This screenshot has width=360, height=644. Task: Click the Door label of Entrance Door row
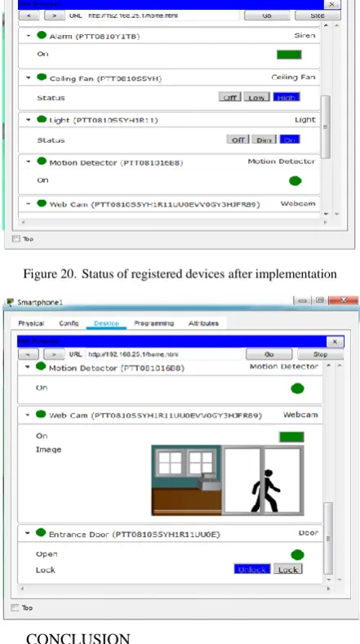309,533
